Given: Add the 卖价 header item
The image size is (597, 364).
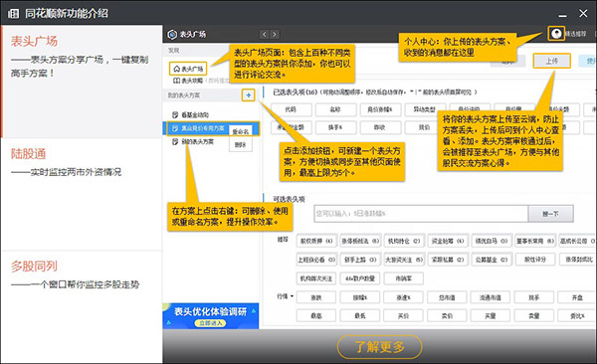Looking at the screenshot, I should pos(447,315).
